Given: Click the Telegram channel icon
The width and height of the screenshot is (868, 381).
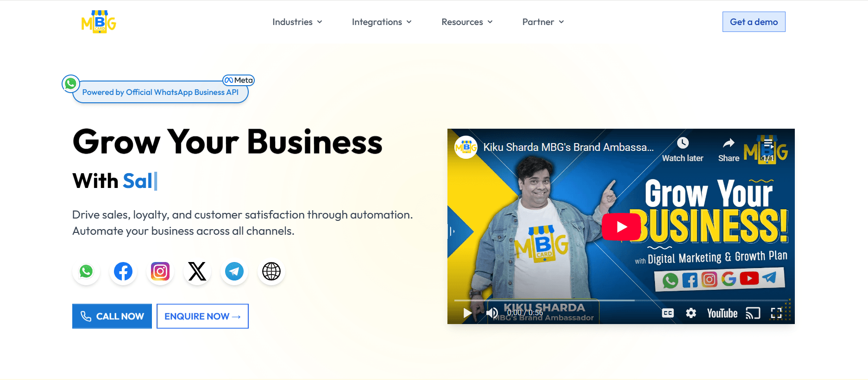Looking at the screenshot, I should pyautogui.click(x=234, y=271).
